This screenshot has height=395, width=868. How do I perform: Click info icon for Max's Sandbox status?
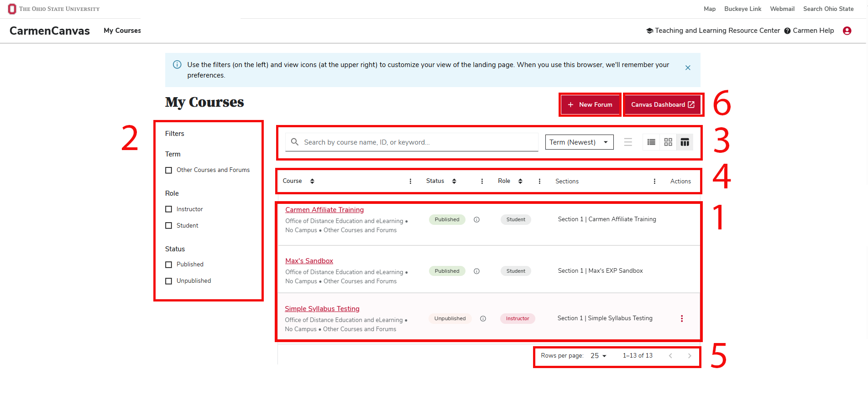click(476, 271)
